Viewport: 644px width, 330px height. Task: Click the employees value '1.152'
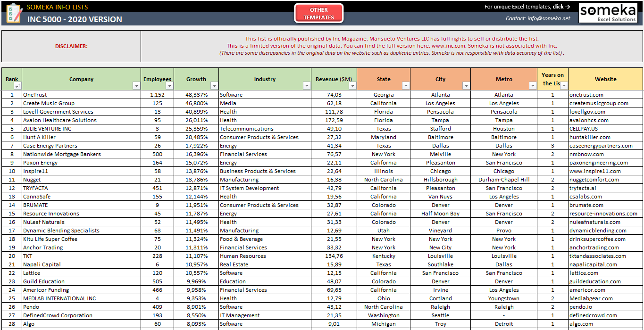click(158, 95)
